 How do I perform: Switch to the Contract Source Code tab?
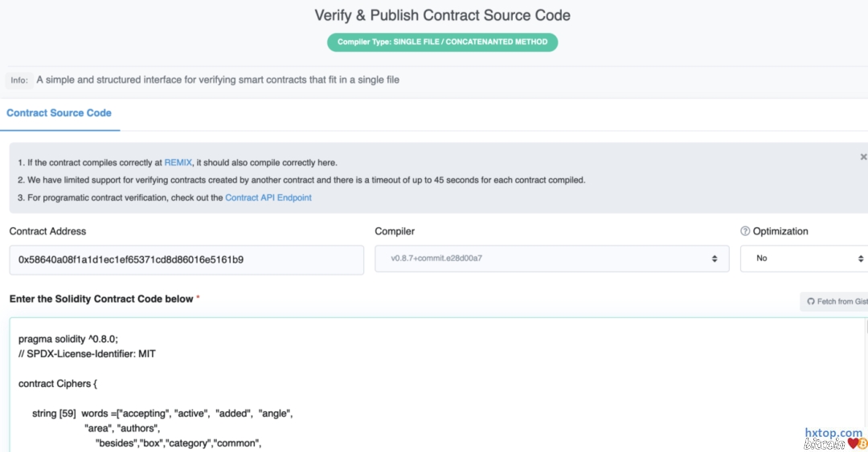pos(59,113)
